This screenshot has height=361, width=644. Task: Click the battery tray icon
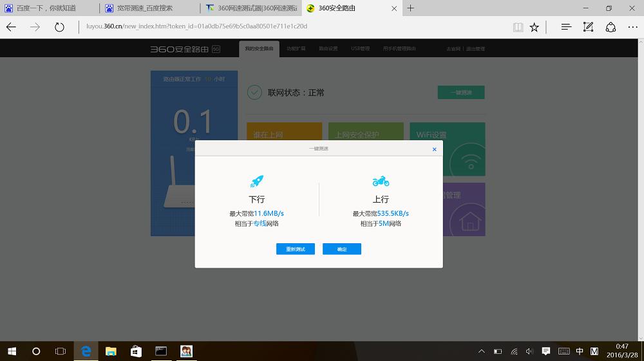[498, 351]
